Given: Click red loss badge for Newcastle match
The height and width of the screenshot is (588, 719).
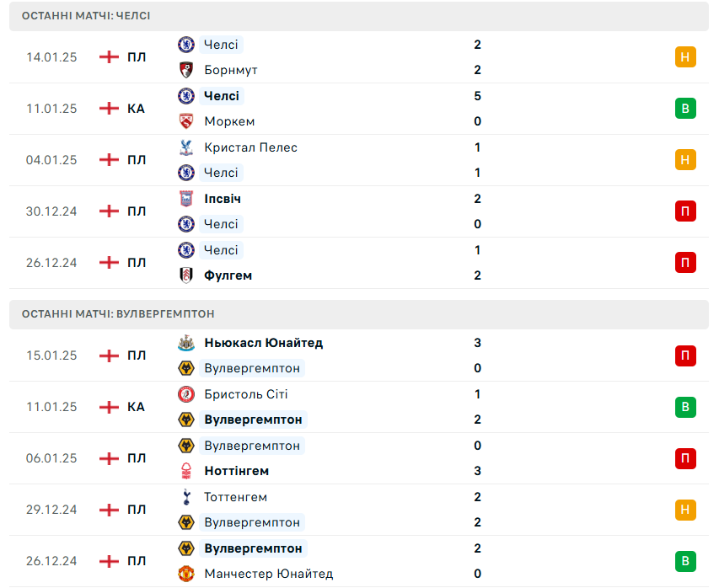Looking at the screenshot, I should click(685, 355).
